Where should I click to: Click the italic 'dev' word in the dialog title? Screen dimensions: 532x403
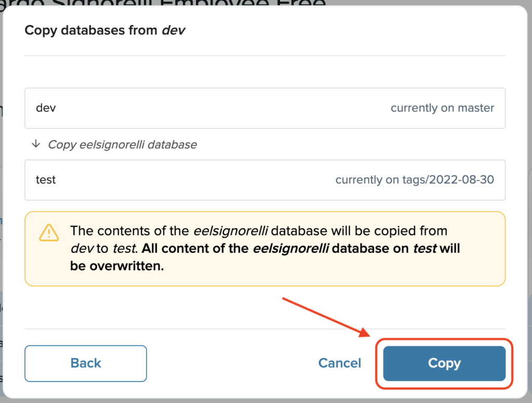pyautogui.click(x=174, y=30)
